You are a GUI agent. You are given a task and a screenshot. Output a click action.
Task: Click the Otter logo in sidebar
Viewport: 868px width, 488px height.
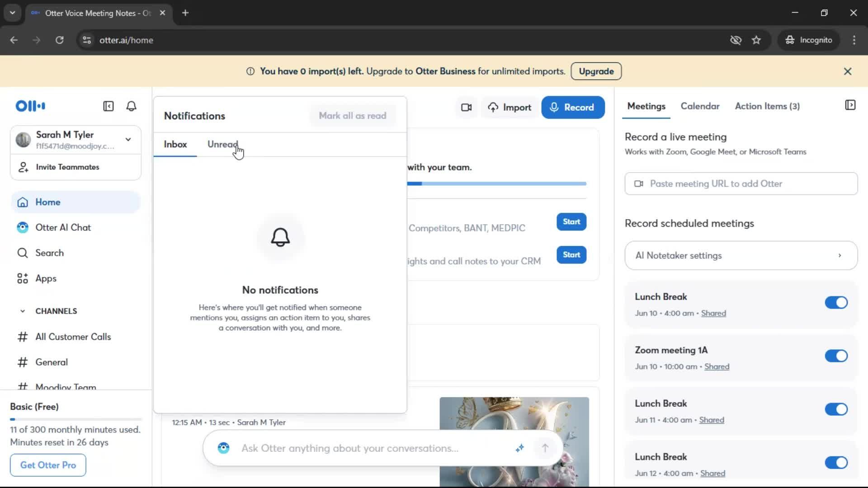pyautogui.click(x=30, y=106)
